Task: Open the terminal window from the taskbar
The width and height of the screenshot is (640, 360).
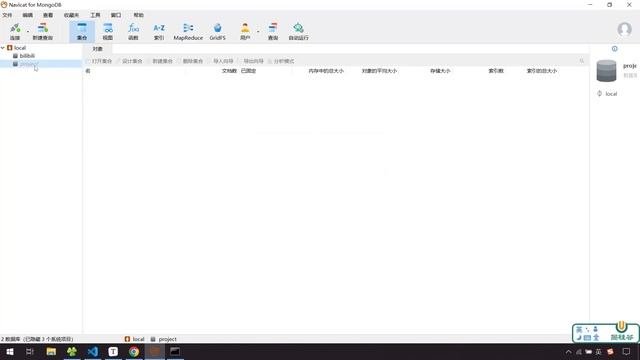Action: tap(175, 351)
